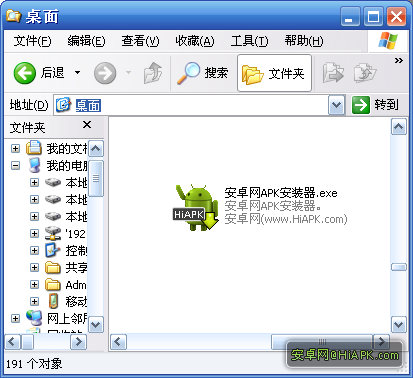Expand the 我的文档 tree node
413x378 pixels.
coord(15,148)
